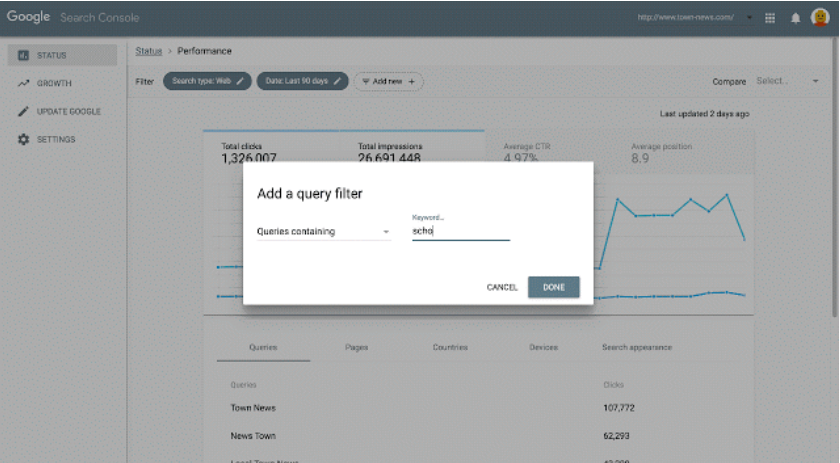The width and height of the screenshot is (840, 463).
Task: Click the Keyword input field
Action: pyautogui.click(x=461, y=231)
